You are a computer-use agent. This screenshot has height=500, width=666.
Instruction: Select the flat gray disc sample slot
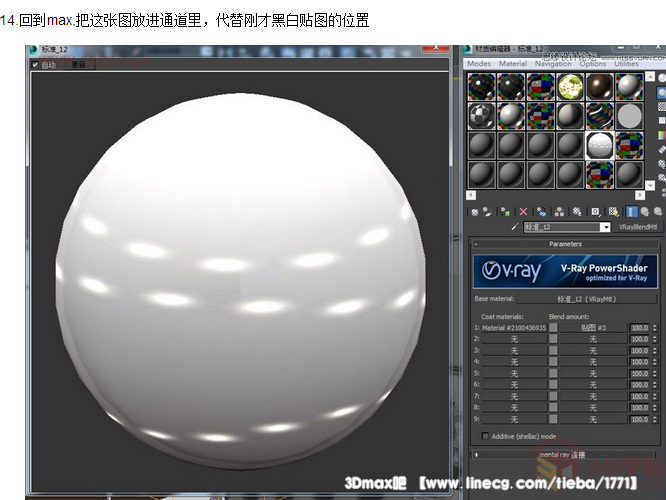[629, 116]
